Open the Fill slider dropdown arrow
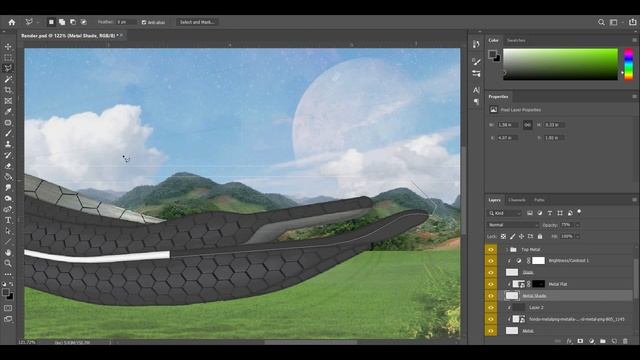640x360 pixels. (x=577, y=236)
